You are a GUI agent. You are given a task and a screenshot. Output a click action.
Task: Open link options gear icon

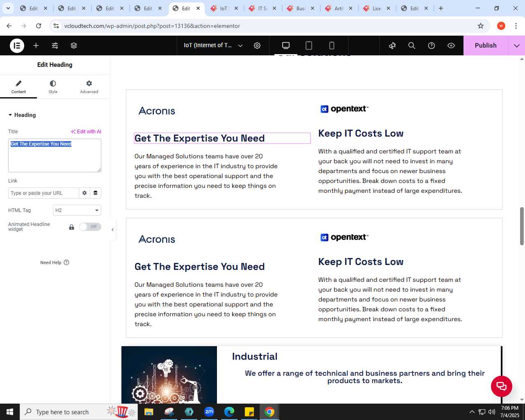[x=84, y=193]
